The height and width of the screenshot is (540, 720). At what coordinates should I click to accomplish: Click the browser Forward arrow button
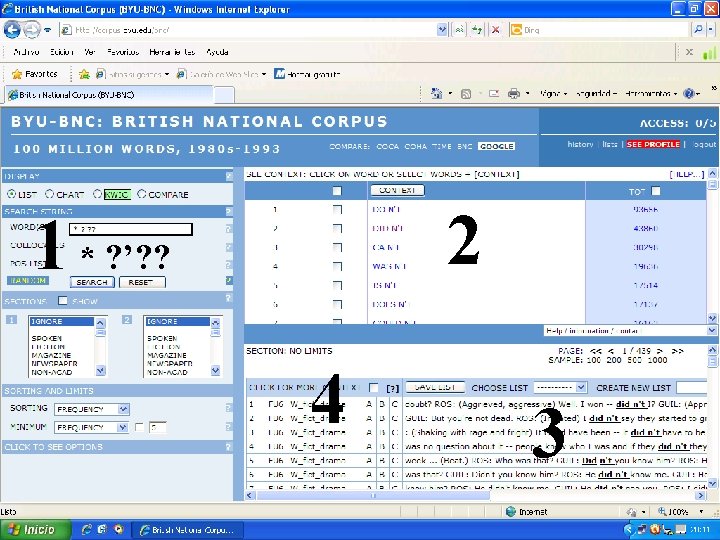pos(31,30)
